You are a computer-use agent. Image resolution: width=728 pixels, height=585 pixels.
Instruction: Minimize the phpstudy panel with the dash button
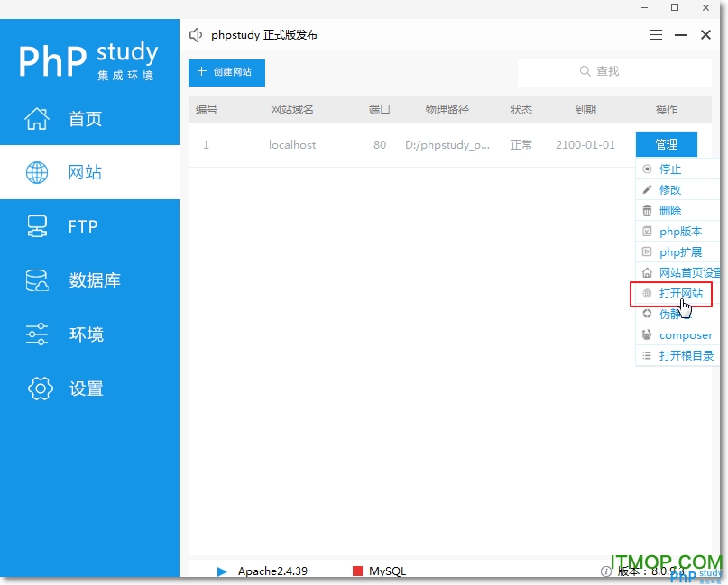tap(681, 35)
